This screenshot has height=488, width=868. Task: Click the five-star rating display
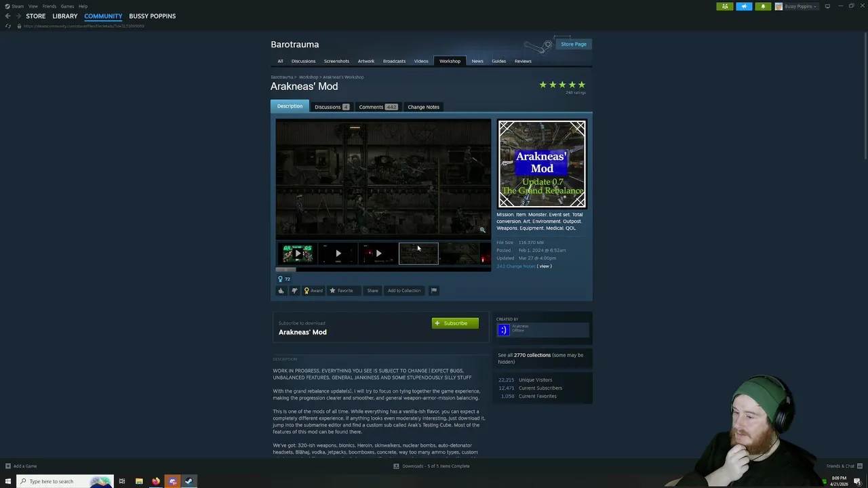(x=562, y=85)
